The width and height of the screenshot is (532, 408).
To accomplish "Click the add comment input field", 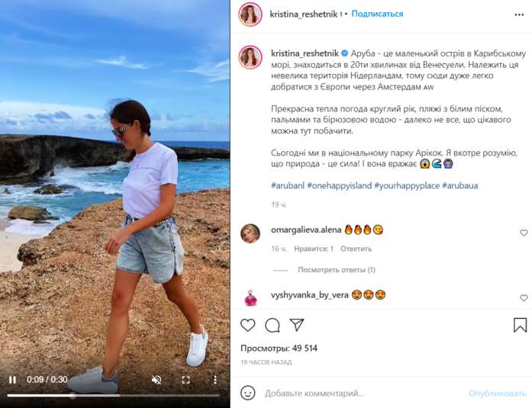I will point(359,394).
